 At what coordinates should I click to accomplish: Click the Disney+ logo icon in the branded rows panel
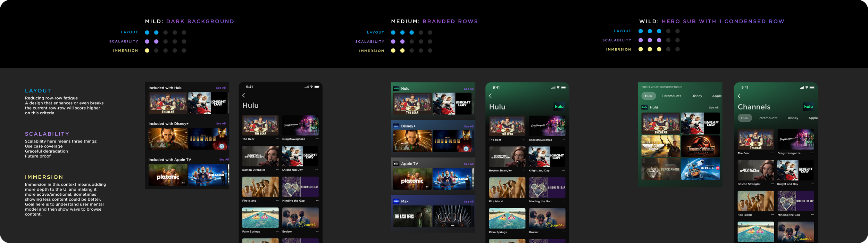tap(396, 126)
